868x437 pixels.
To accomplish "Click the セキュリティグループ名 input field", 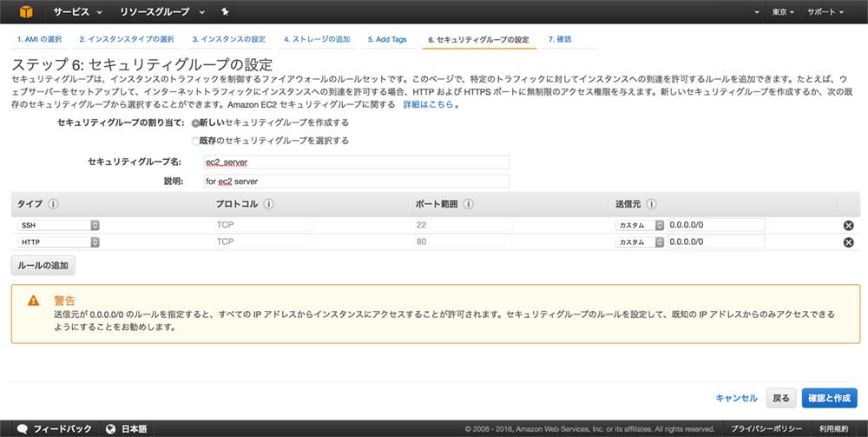I will coord(354,162).
